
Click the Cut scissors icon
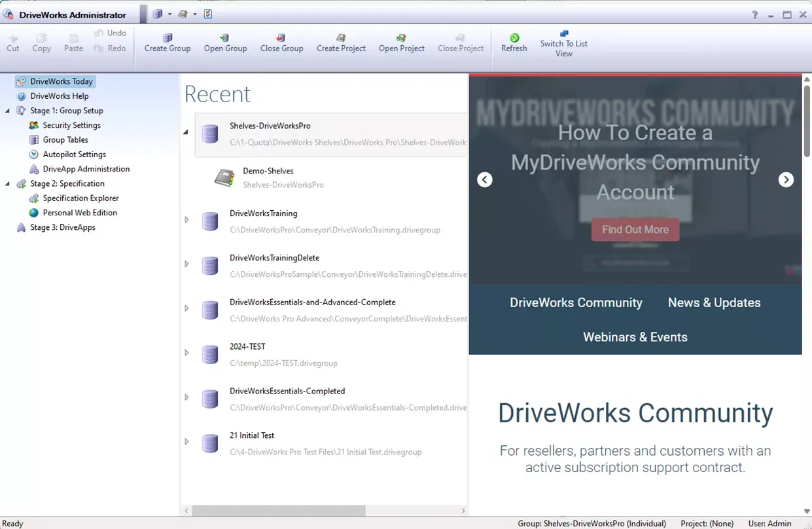[x=13, y=38]
